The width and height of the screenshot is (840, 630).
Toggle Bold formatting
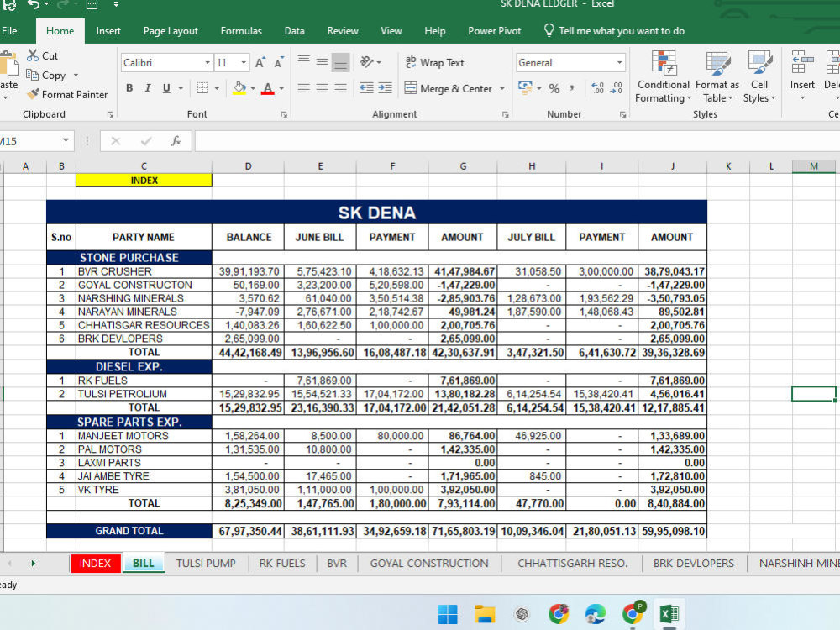click(129, 88)
